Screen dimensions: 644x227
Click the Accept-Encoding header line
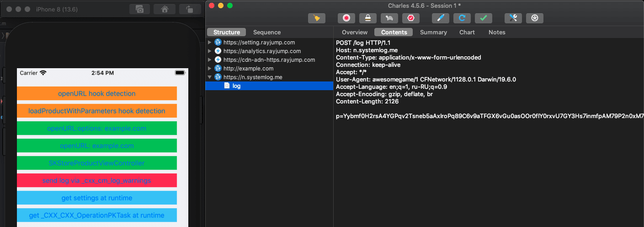(384, 94)
